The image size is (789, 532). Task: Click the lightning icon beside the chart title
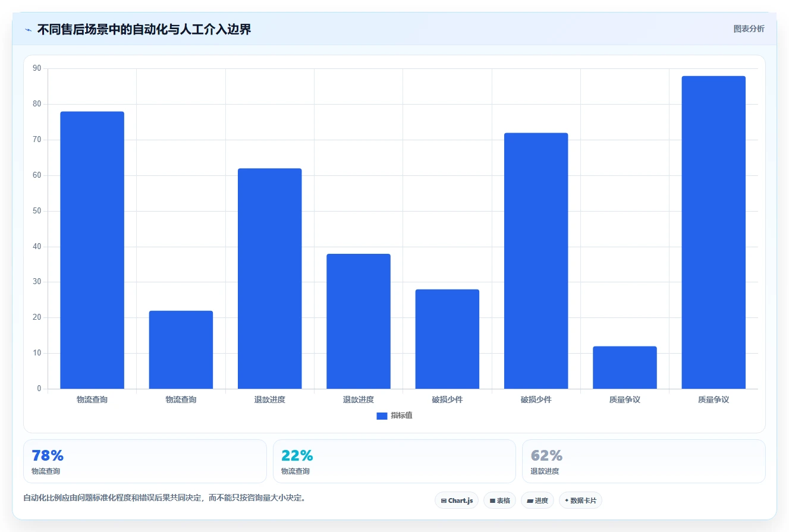(28, 30)
